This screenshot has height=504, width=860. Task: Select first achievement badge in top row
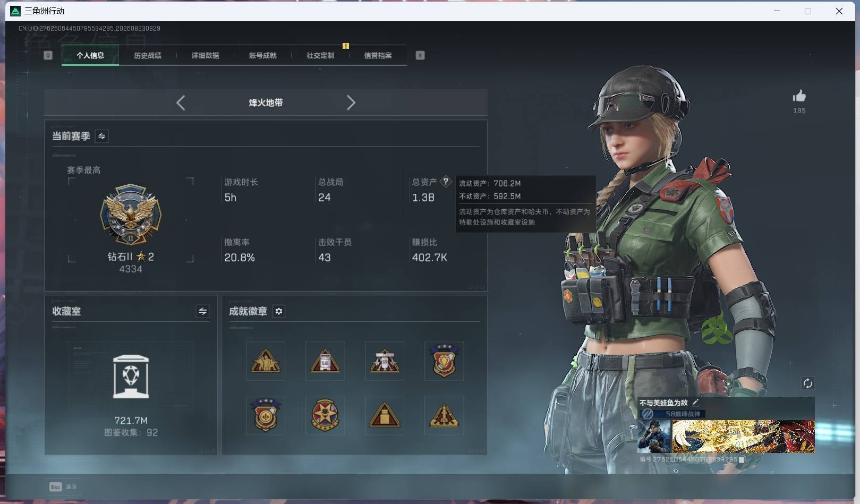point(266,361)
